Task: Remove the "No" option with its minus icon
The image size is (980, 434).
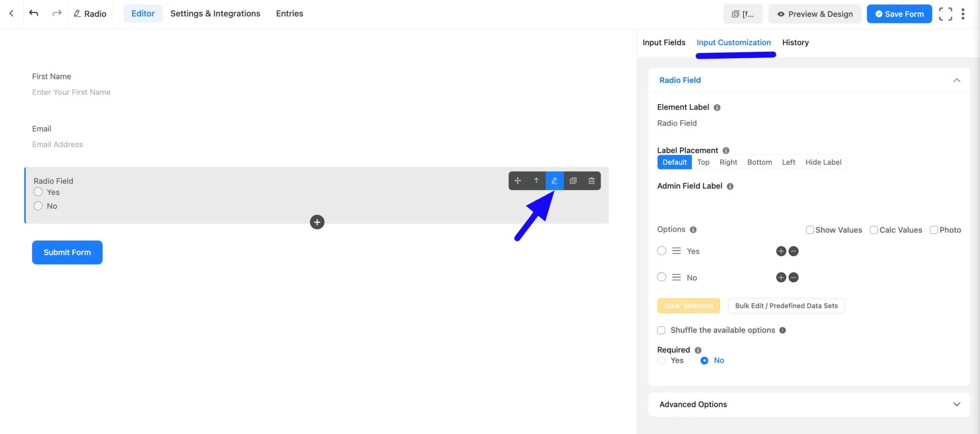Action: pyautogui.click(x=794, y=277)
